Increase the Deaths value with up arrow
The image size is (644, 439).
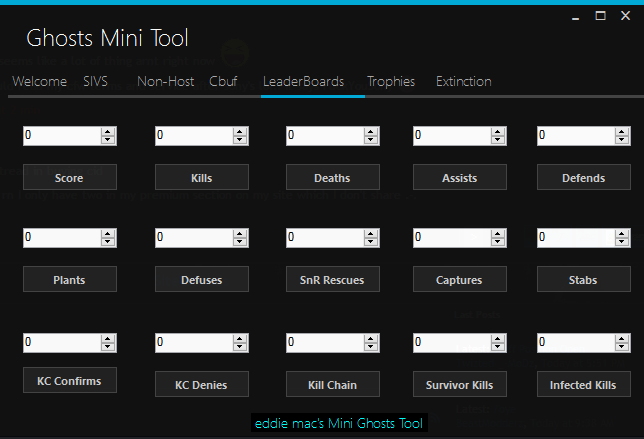pos(371,131)
